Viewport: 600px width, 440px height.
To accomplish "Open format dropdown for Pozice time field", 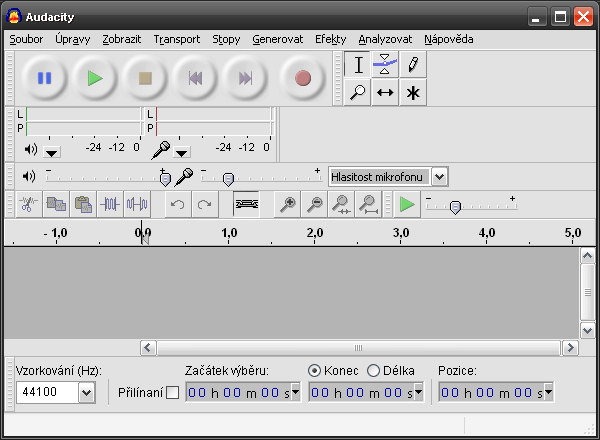I will click(548, 392).
